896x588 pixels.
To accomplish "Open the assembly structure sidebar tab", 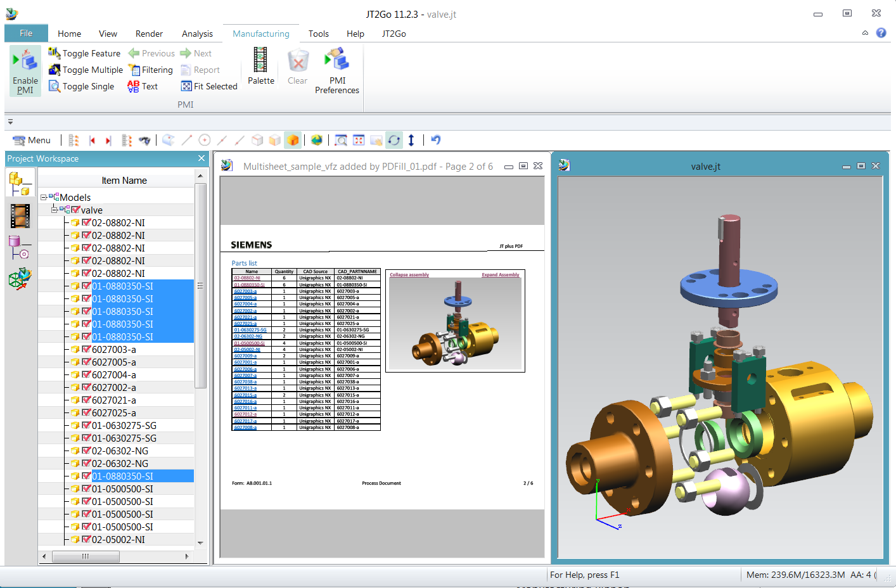I will point(20,184).
